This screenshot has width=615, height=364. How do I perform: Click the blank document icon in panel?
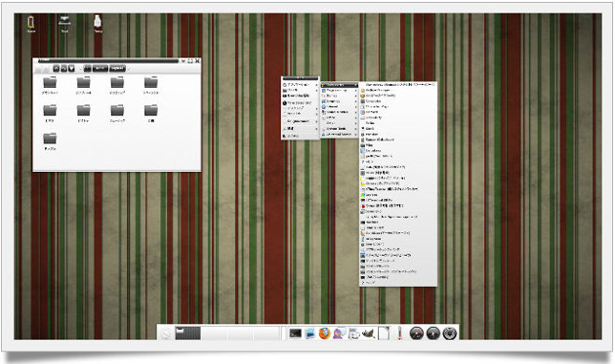tap(384, 334)
